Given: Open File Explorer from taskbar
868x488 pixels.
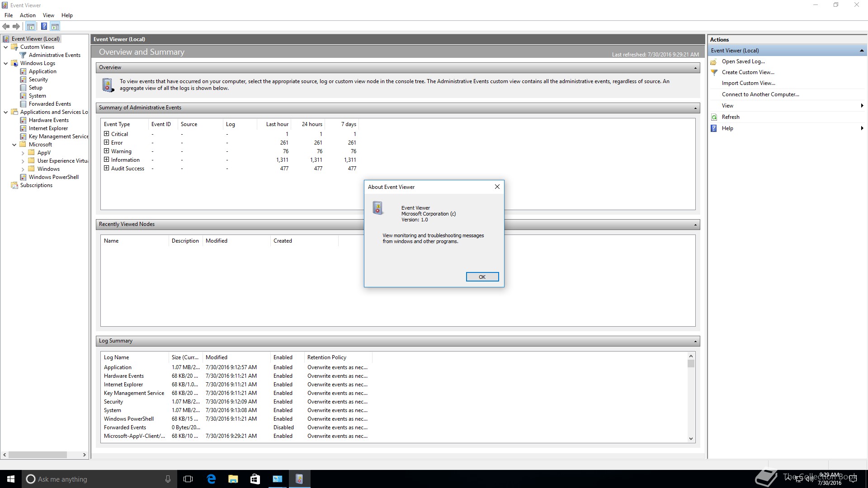Looking at the screenshot, I should 233,479.
